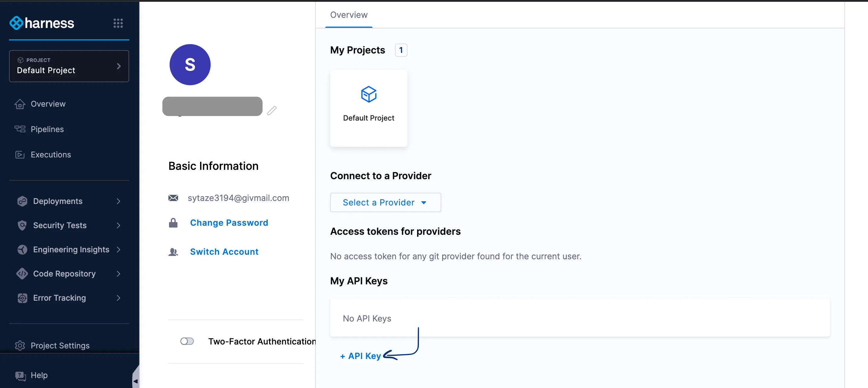Expand the Error Tracking chevron
868x388 pixels.
(x=118, y=298)
